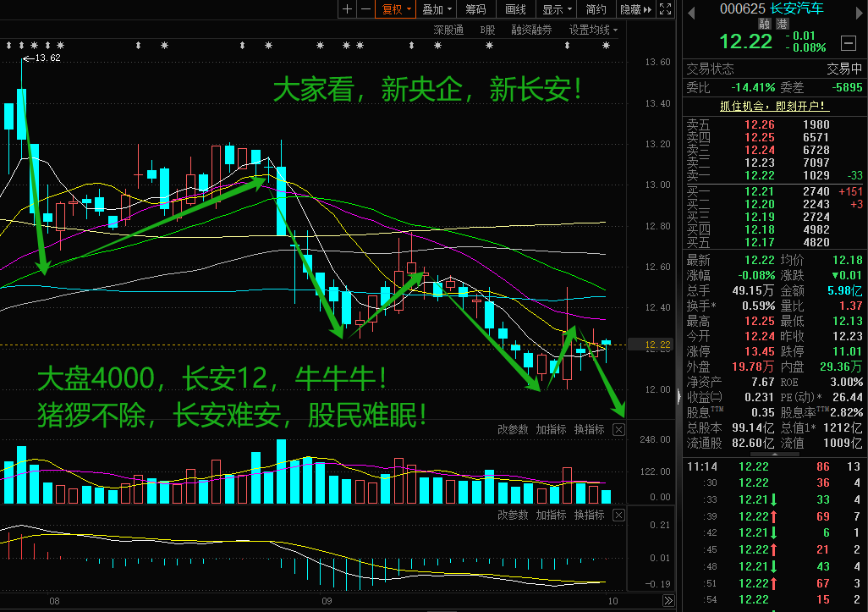The width and height of the screenshot is (868, 612).
Task: Click the 卖五 price 12.26
Action: (760, 124)
